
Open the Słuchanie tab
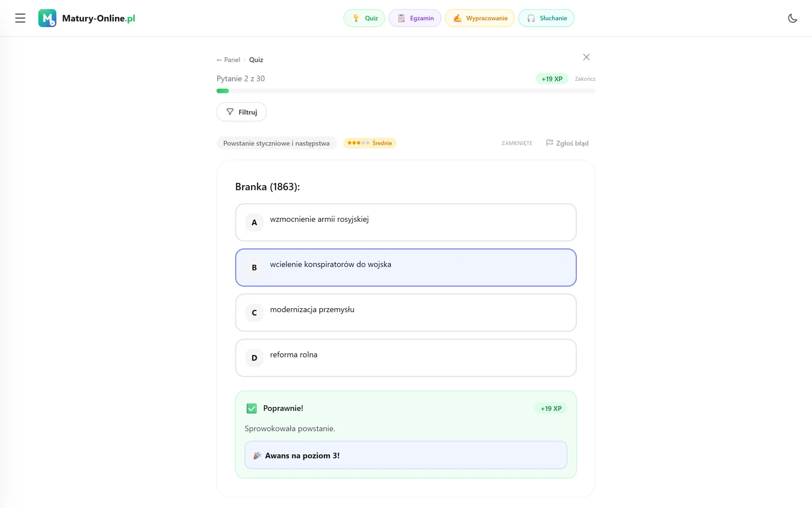546,18
